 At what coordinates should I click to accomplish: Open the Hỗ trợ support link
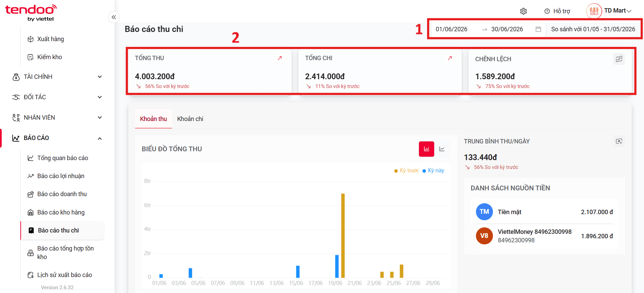pyautogui.click(x=557, y=11)
